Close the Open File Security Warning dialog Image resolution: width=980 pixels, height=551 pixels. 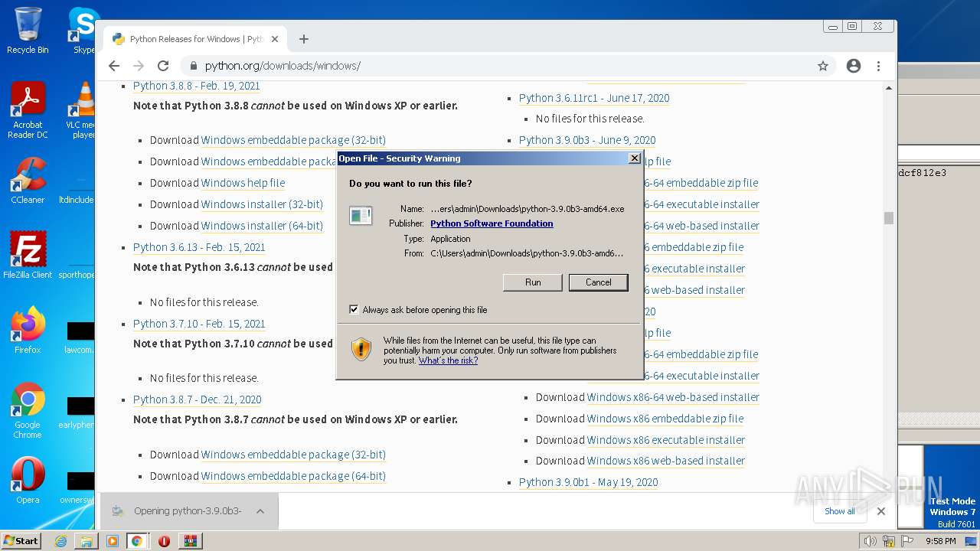pyautogui.click(x=634, y=158)
